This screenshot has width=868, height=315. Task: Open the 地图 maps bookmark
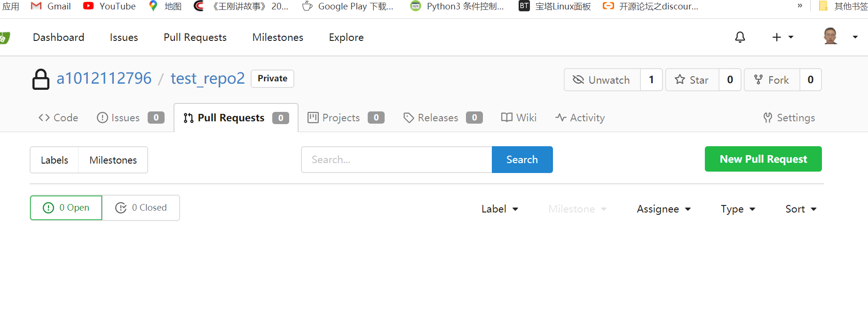165,6
